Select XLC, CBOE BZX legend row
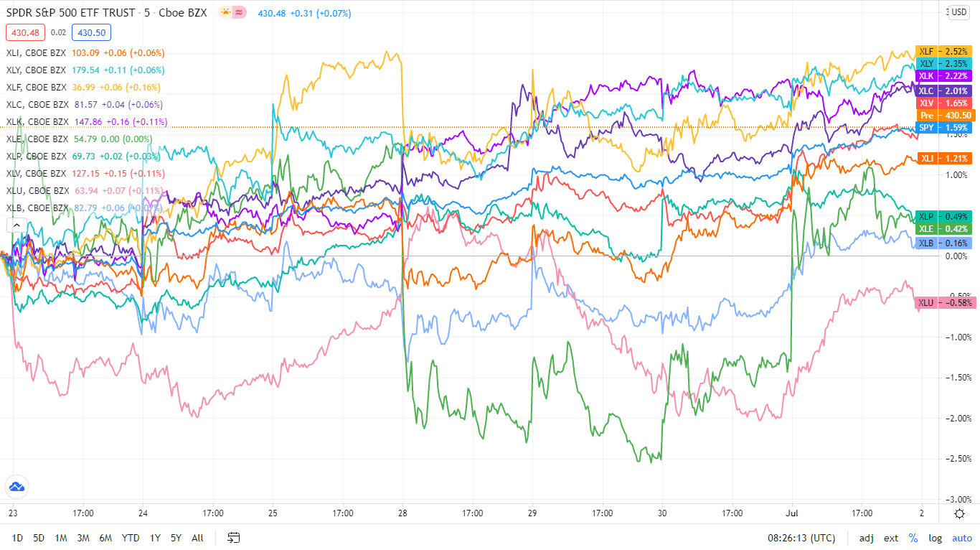This screenshot has height=550, width=980. click(x=85, y=105)
